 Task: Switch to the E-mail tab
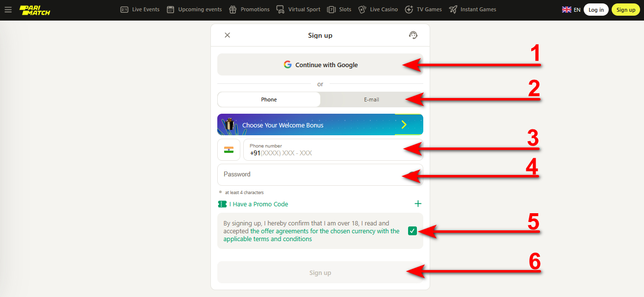point(371,99)
